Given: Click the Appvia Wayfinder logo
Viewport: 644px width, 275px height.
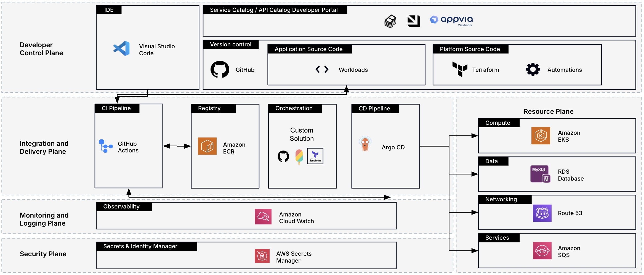Looking at the screenshot, I should 451,20.
